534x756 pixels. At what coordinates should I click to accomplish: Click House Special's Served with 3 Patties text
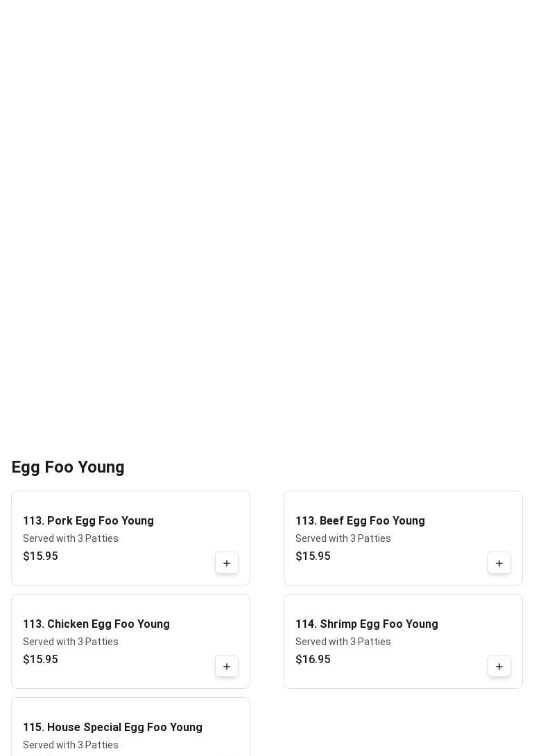point(71,744)
